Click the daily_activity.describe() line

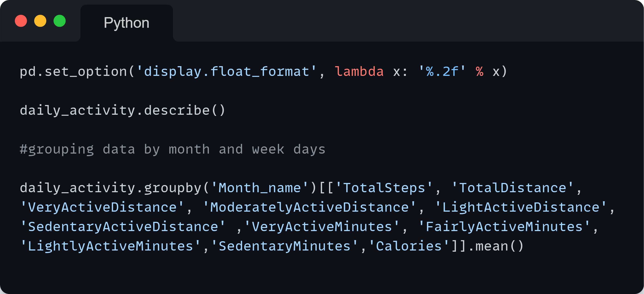tap(123, 111)
